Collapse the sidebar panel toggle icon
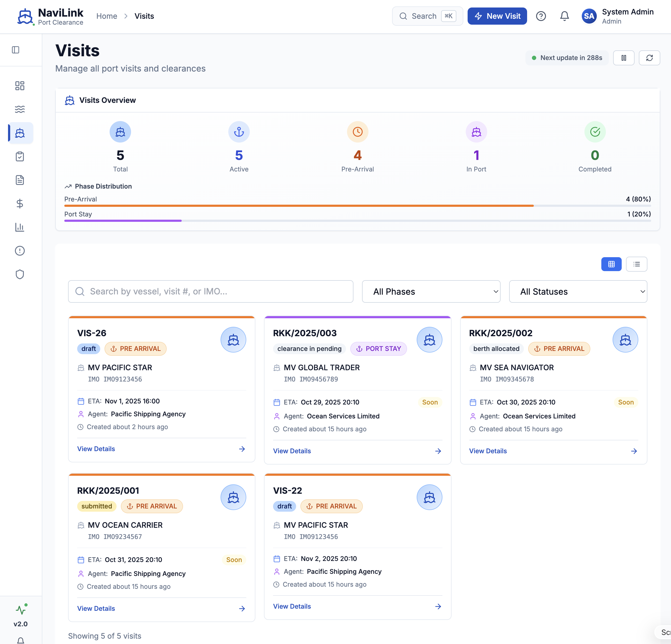 [16, 50]
